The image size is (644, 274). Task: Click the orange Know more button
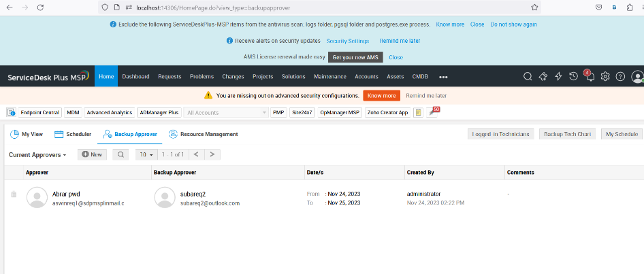coord(381,96)
